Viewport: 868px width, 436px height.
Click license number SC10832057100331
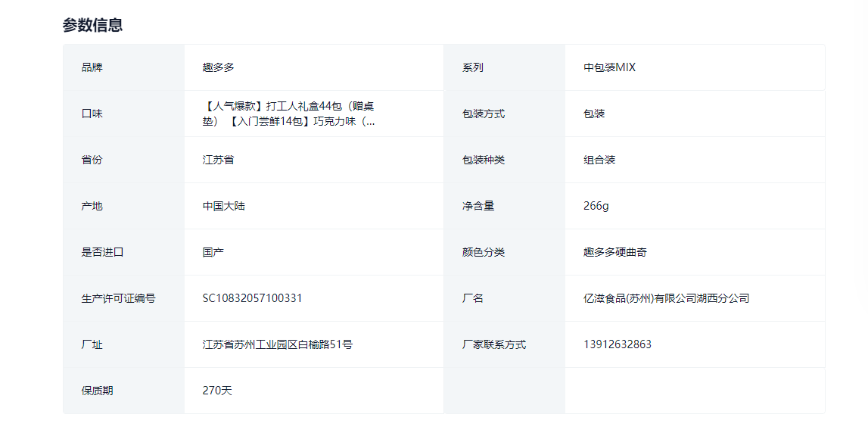click(x=253, y=298)
